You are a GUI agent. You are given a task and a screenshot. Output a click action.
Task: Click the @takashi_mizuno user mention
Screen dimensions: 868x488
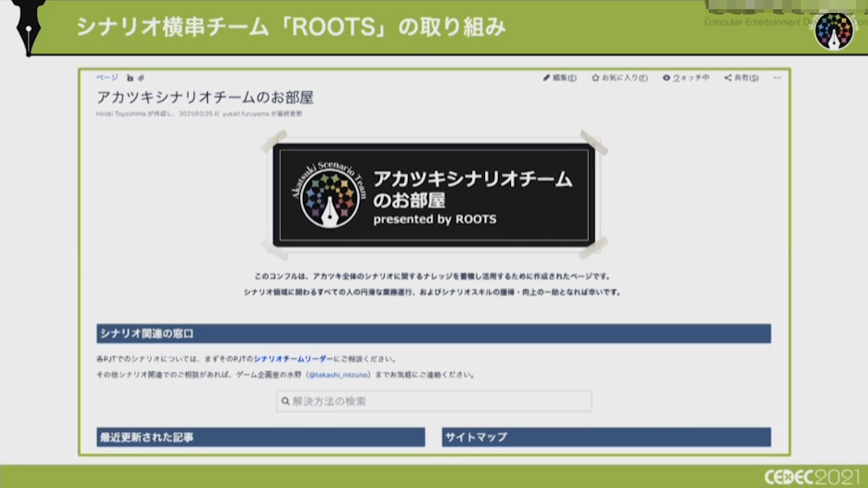(x=338, y=375)
